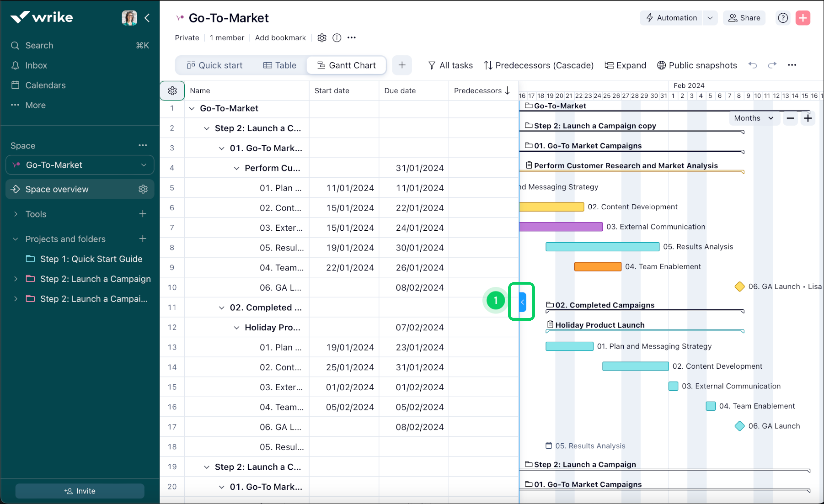Open the Inbox from sidebar
824x504 pixels.
[x=37, y=65]
